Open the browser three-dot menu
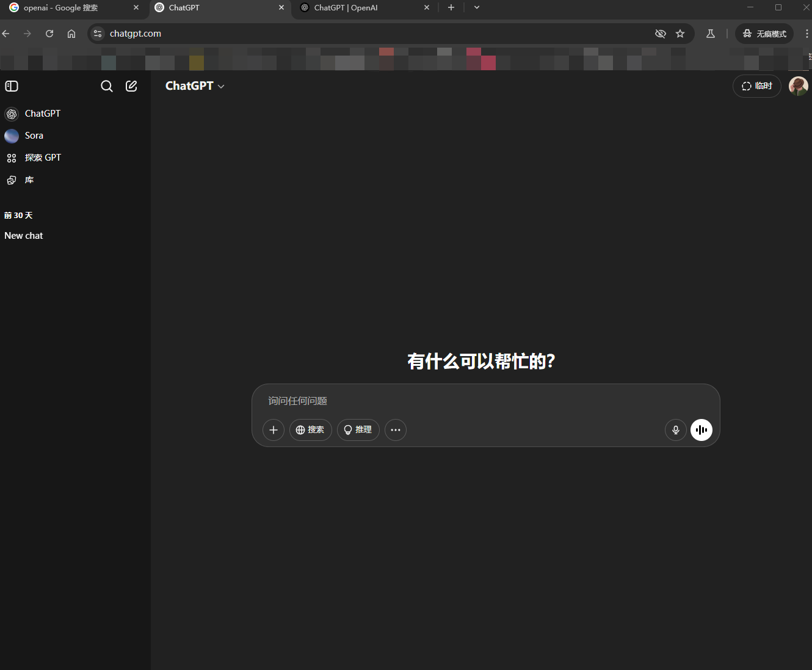Viewport: 812px width, 670px height. click(x=807, y=34)
